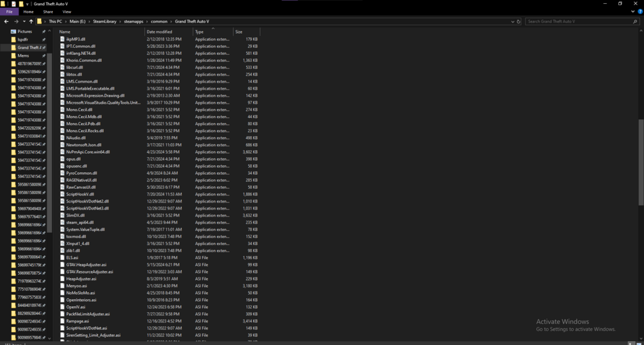Click the pin icon next to Pictures
Image resolution: width=644 pixels, height=345 pixels.
point(44,32)
